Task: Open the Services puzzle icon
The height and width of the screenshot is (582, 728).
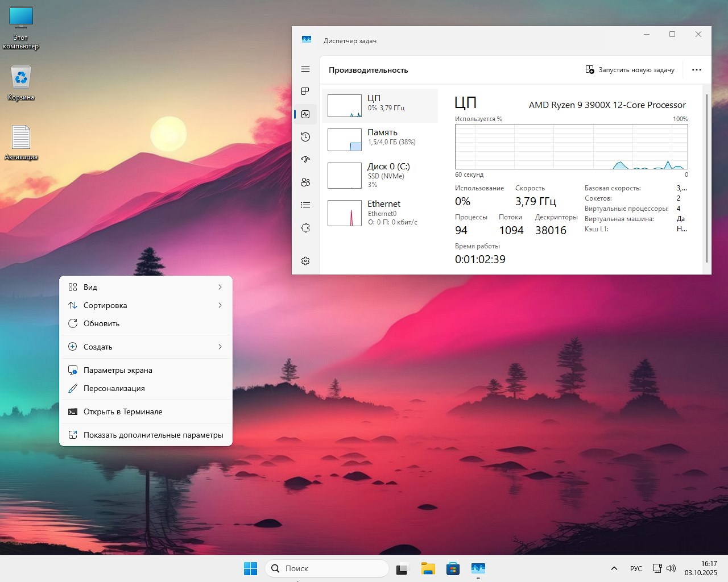Action: (x=305, y=228)
